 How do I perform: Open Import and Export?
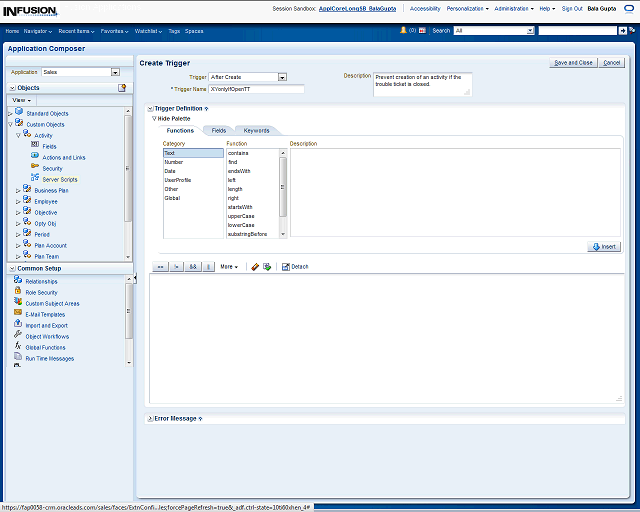pos(46,325)
